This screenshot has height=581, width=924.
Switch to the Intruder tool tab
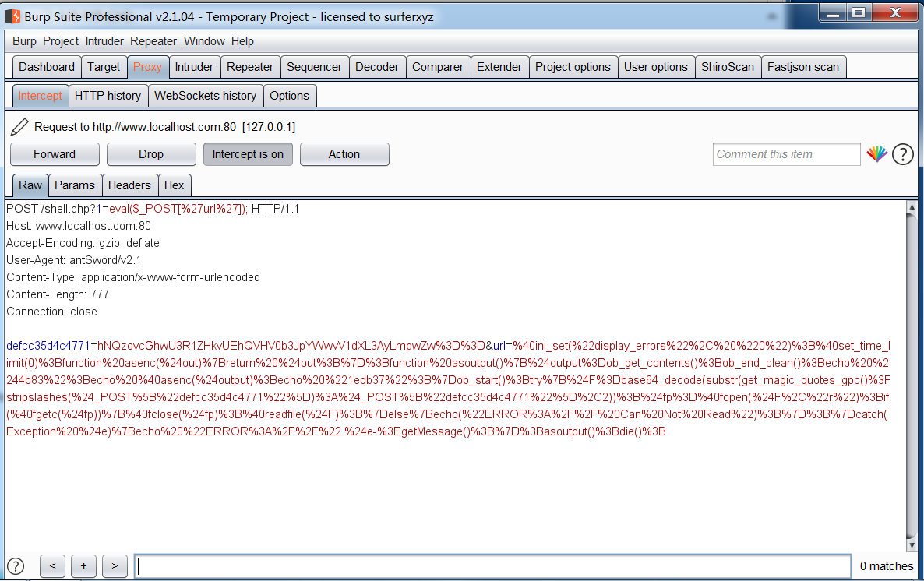click(x=194, y=67)
